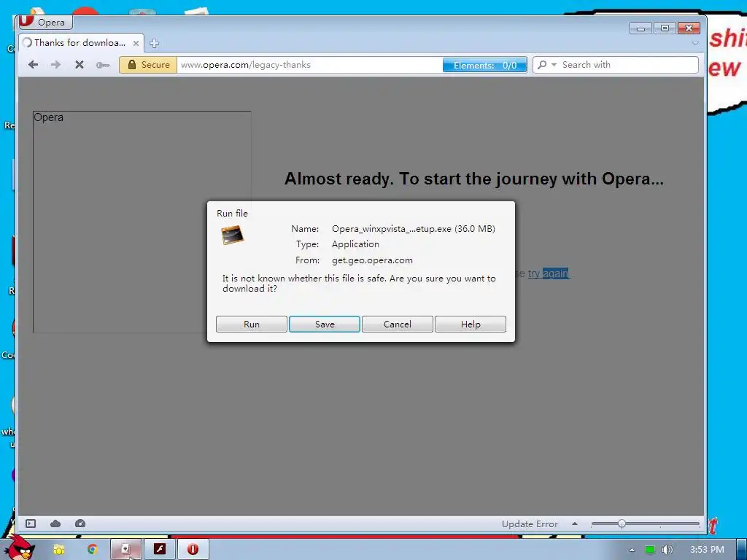Click the Elements 0/0 progress indicator
Viewport: 747px width, 560px height.
click(484, 65)
